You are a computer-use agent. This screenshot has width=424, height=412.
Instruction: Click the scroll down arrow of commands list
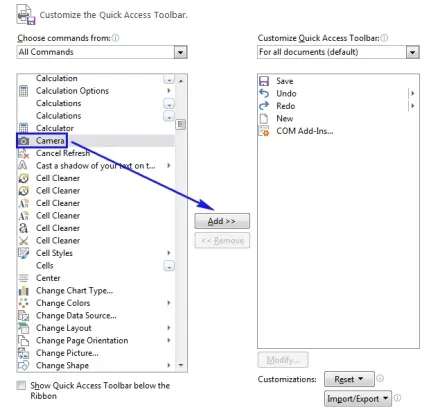[x=181, y=365]
